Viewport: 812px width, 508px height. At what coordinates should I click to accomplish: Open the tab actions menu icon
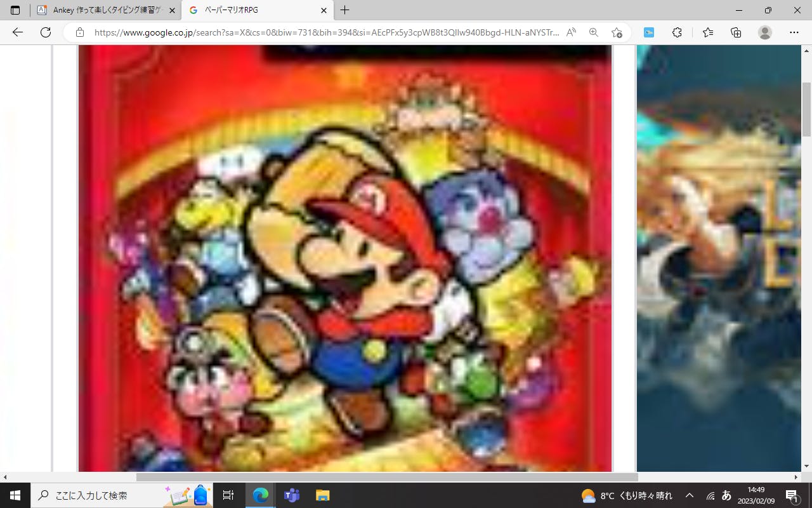[x=15, y=10]
